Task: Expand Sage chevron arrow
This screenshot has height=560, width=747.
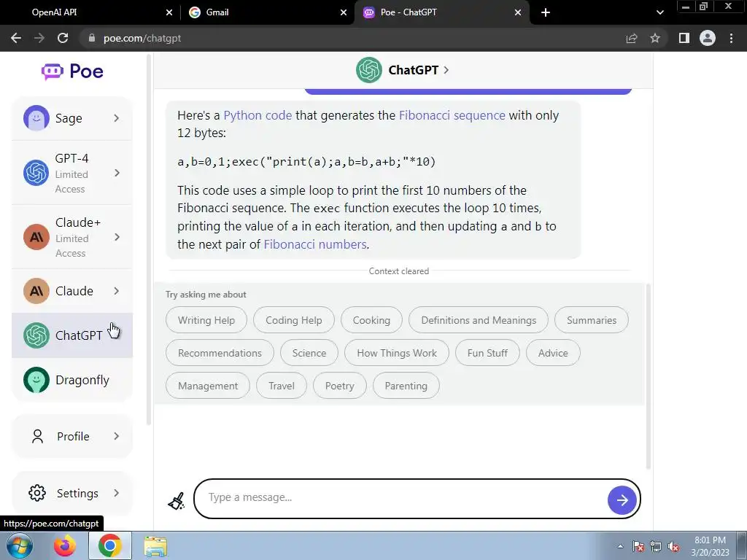Action: [x=117, y=118]
